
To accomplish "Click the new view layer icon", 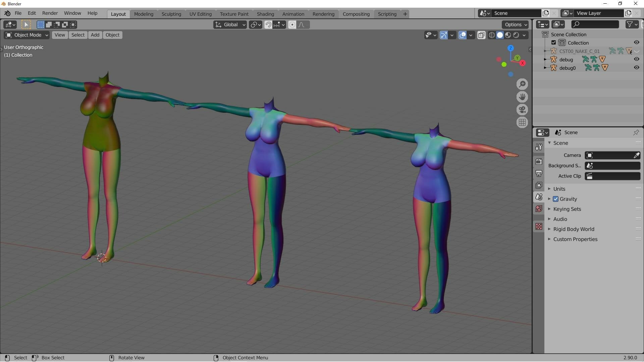I will click(628, 13).
